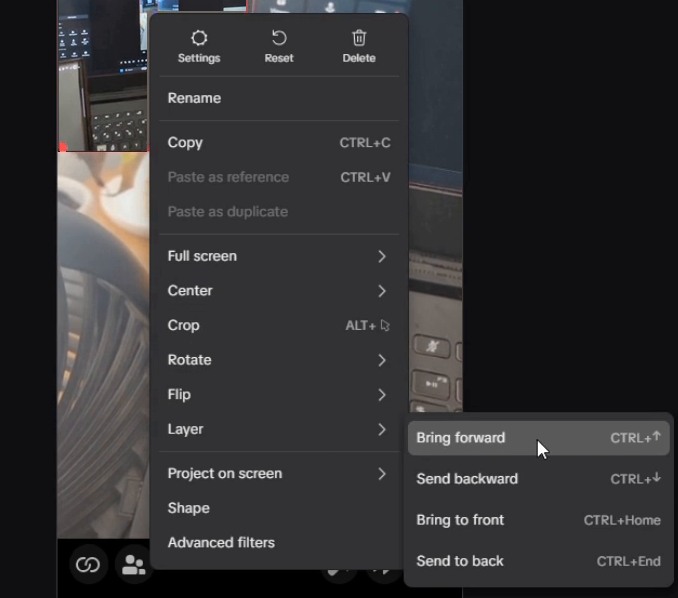Image resolution: width=678 pixels, height=598 pixels.
Task: Open Settings from the context menu
Action: (199, 47)
